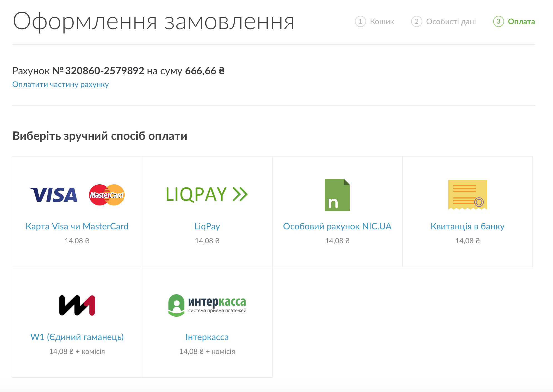The image size is (553, 392).
Task: Click the W1 wallet logo
Action: point(77,305)
